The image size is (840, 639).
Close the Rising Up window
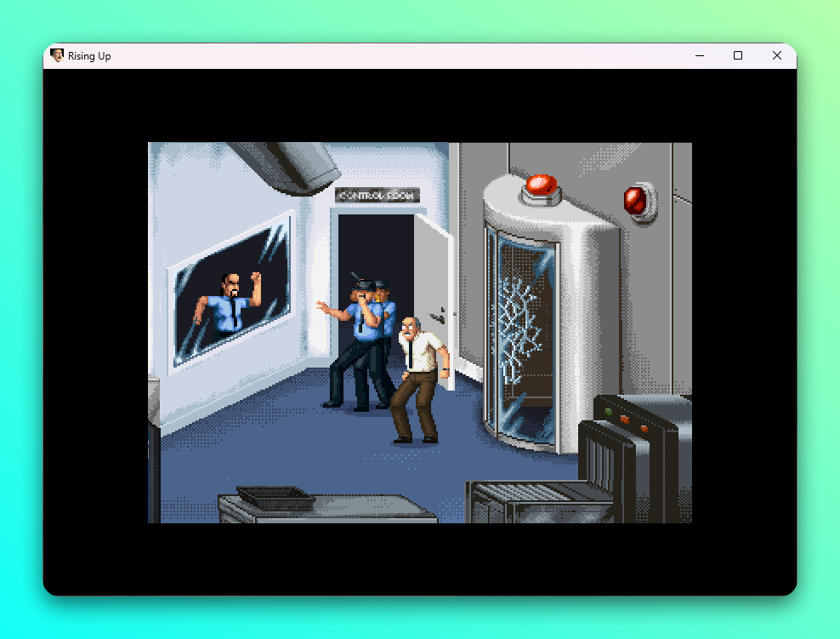pyautogui.click(x=776, y=55)
